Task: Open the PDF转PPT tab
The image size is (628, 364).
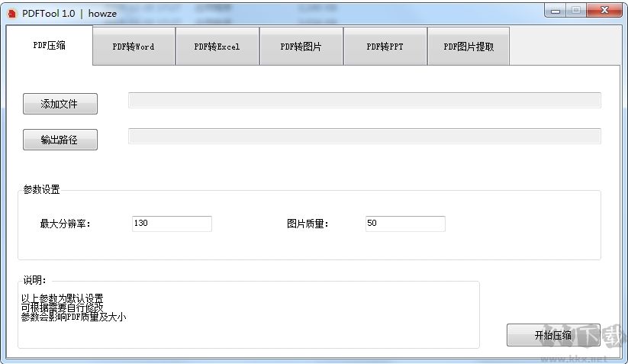Action: pos(385,47)
